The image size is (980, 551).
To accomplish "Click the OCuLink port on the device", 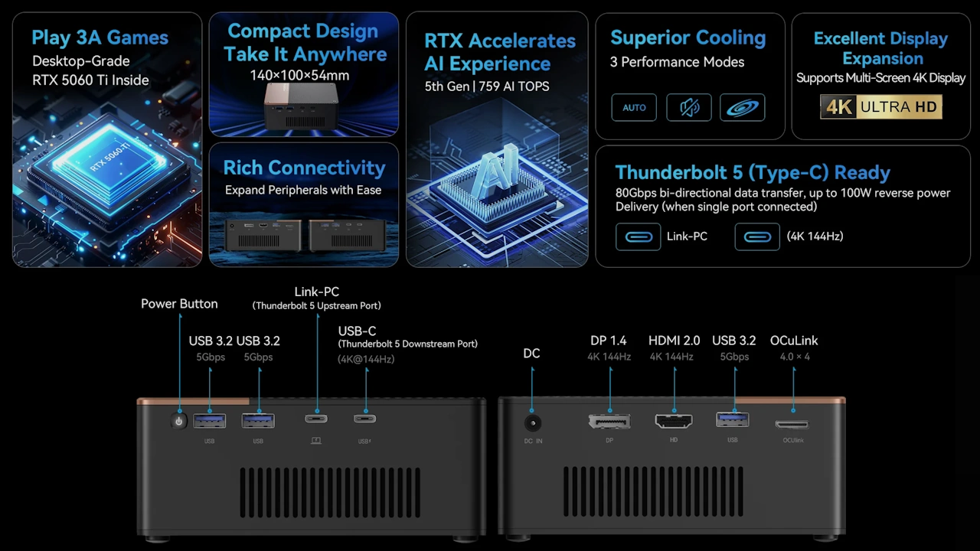I will click(792, 424).
